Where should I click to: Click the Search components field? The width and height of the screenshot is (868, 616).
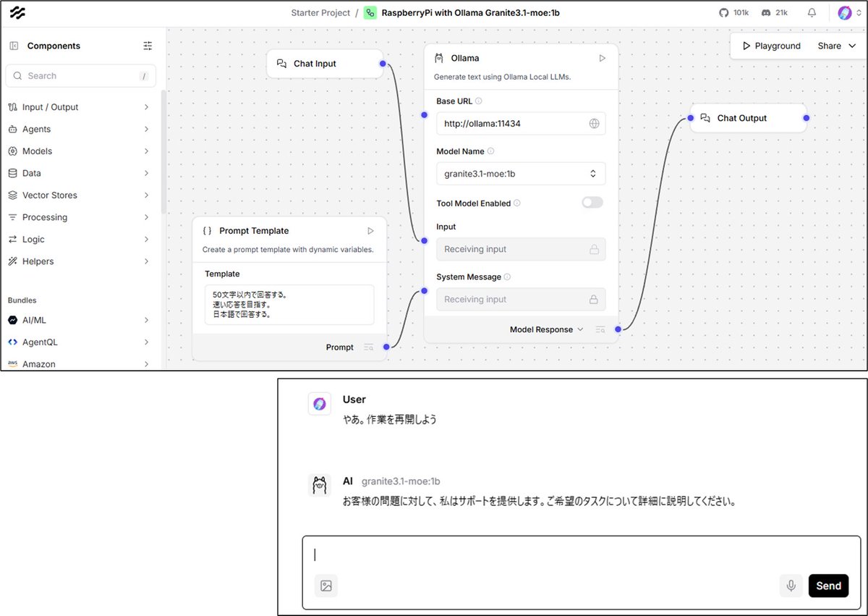(x=80, y=76)
